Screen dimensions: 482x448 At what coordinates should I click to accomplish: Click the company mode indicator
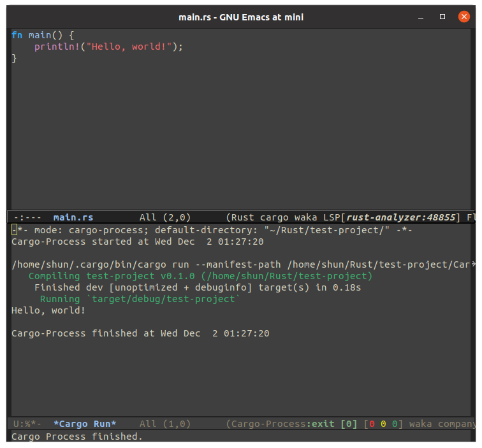[x=456, y=424]
